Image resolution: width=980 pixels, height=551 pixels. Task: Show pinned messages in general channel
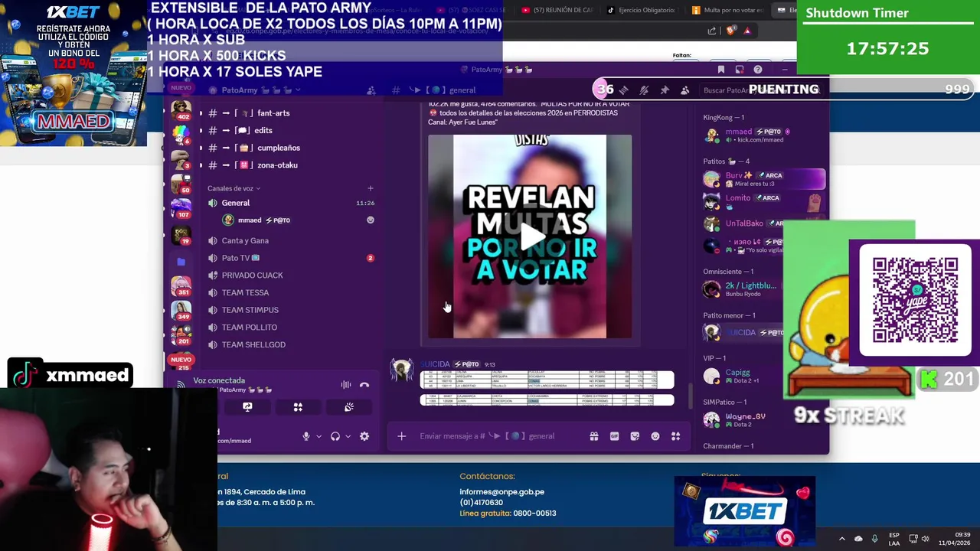(x=665, y=90)
